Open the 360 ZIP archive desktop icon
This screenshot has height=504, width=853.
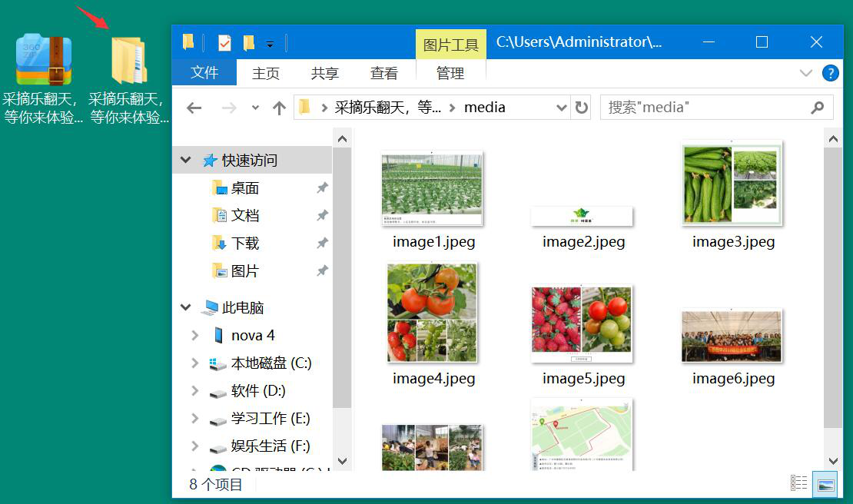coord(44,59)
